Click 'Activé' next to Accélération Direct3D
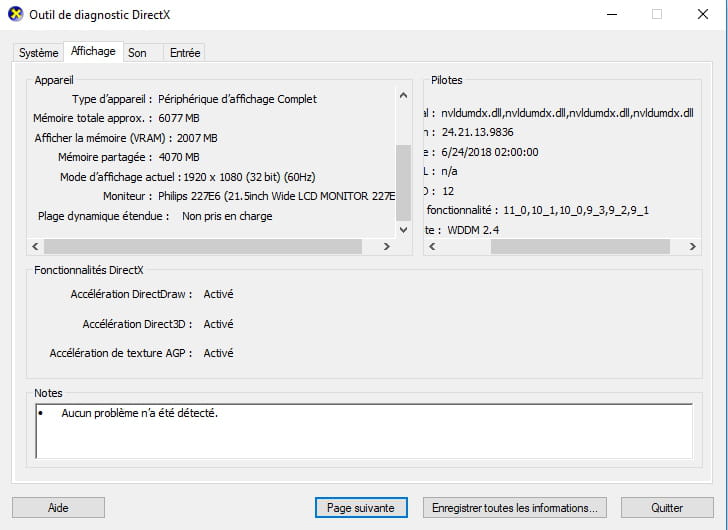This screenshot has height=530, width=728. 218,324
